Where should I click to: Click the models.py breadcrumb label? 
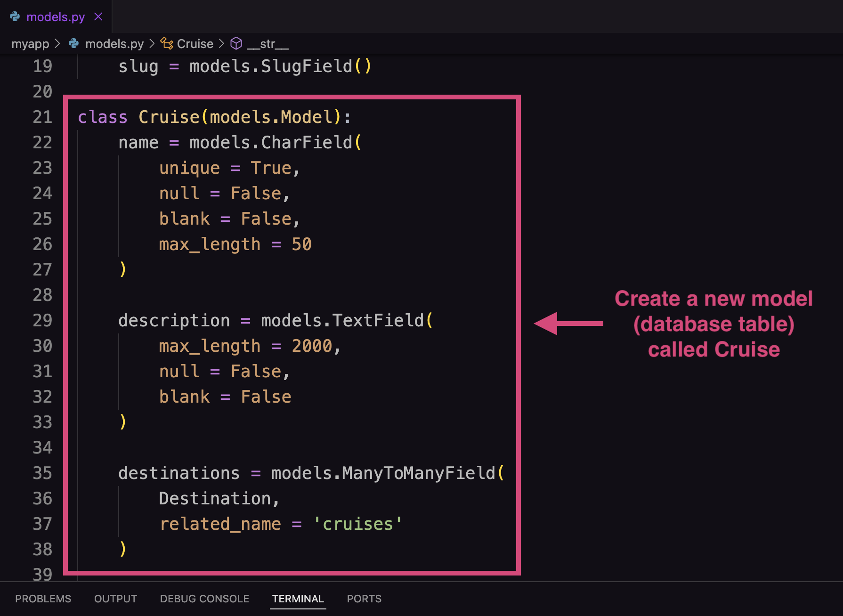(x=115, y=43)
